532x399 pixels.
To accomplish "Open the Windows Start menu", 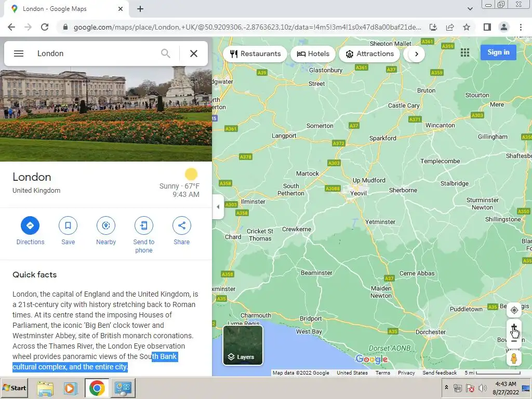I will coord(14,388).
